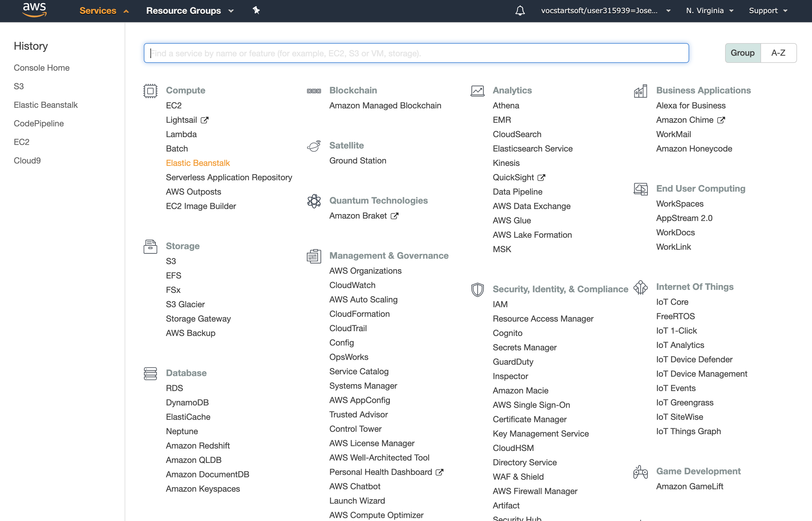Click the AWS logo icon
Screen dimensions: 812x521
(x=34, y=10)
